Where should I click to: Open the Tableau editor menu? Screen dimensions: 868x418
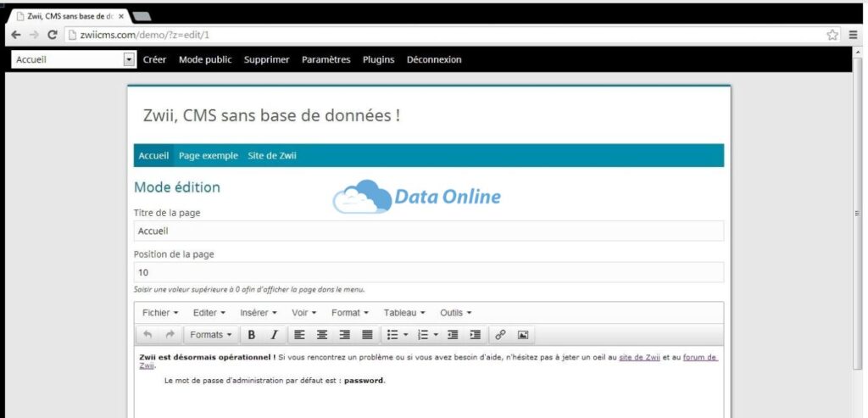click(404, 313)
